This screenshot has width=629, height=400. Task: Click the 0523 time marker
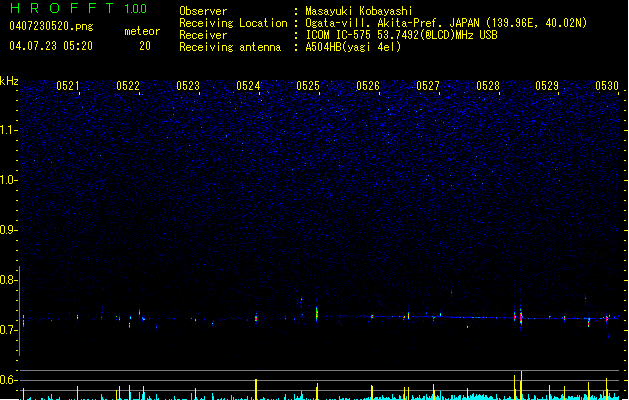click(188, 85)
